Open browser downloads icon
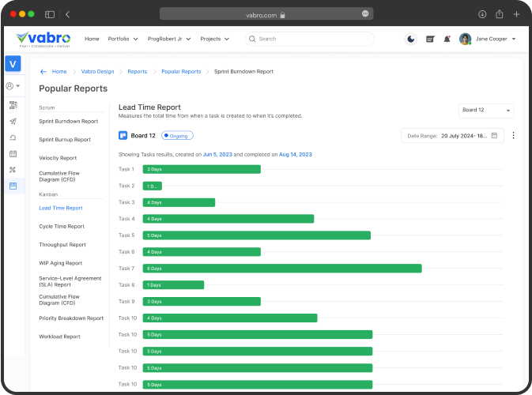The height and width of the screenshot is (395, 532). [x=482, y=14]
